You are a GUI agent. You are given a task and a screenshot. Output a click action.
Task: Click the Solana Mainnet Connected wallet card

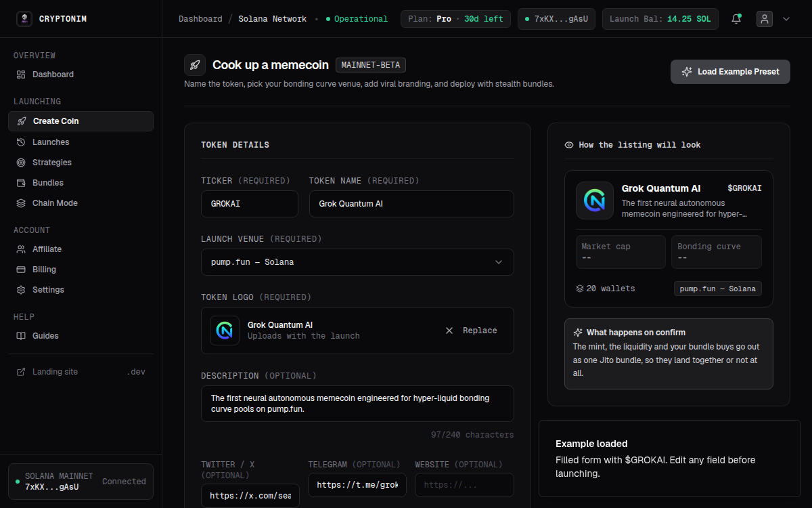(81, 482)
